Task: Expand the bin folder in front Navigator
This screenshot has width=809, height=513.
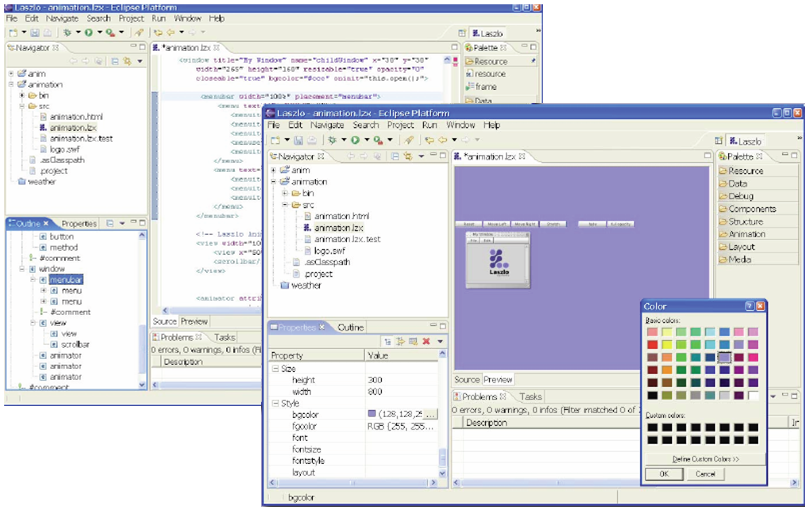Action: [x=286, y=193]
